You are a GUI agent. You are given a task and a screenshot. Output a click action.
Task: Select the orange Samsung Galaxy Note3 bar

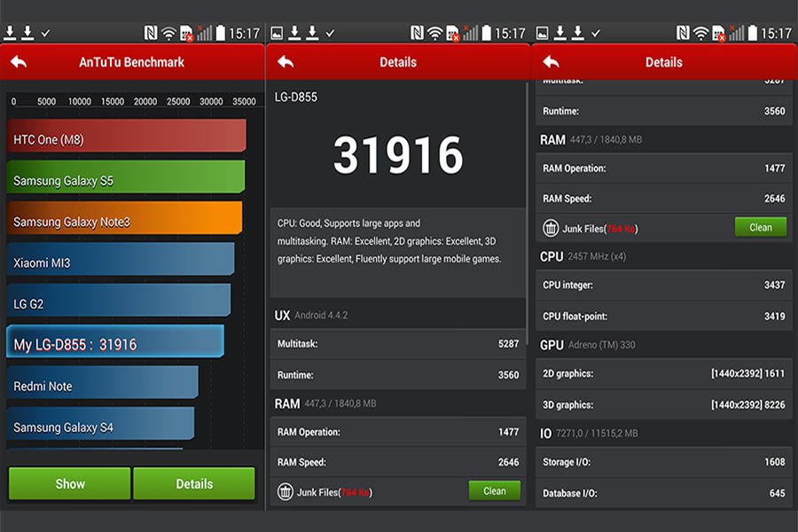[124, 221]
